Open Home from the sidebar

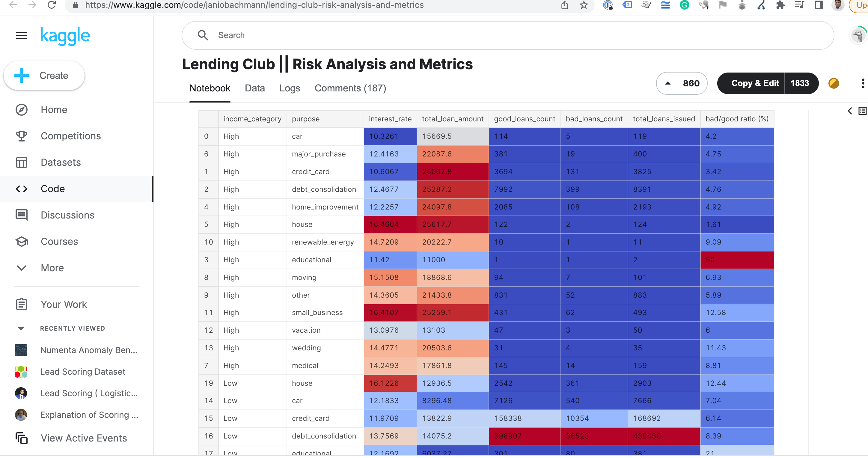click(x=54, y=109)
